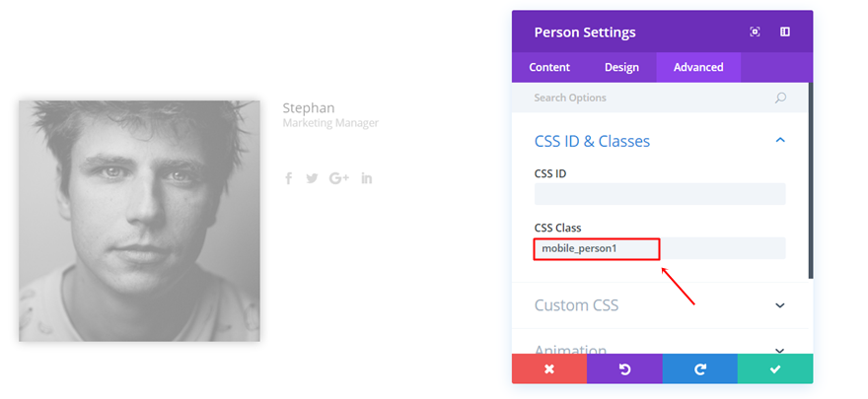Discard changes with the red X button
The image size is (868, 399).
pos(549,368)
